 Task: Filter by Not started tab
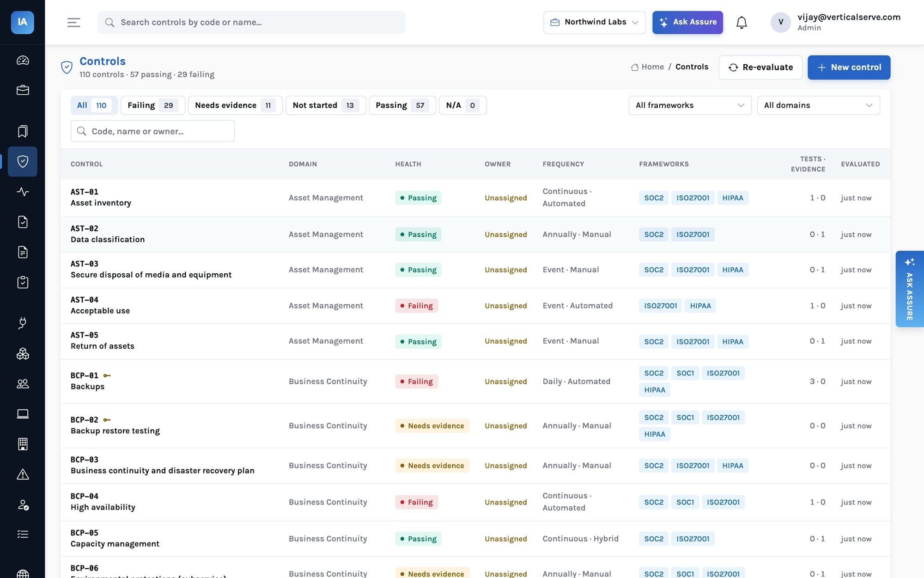[326, 105]
